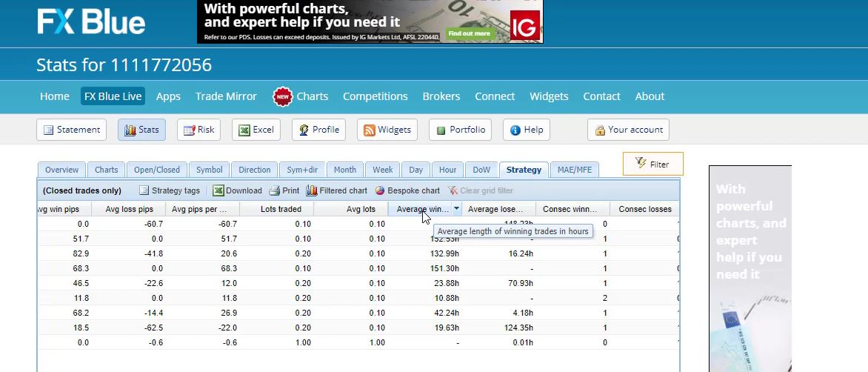Switch to the MAE/MFE tab
The height and width of the screenshot is (372, 868).
click(x=575, y=170)
